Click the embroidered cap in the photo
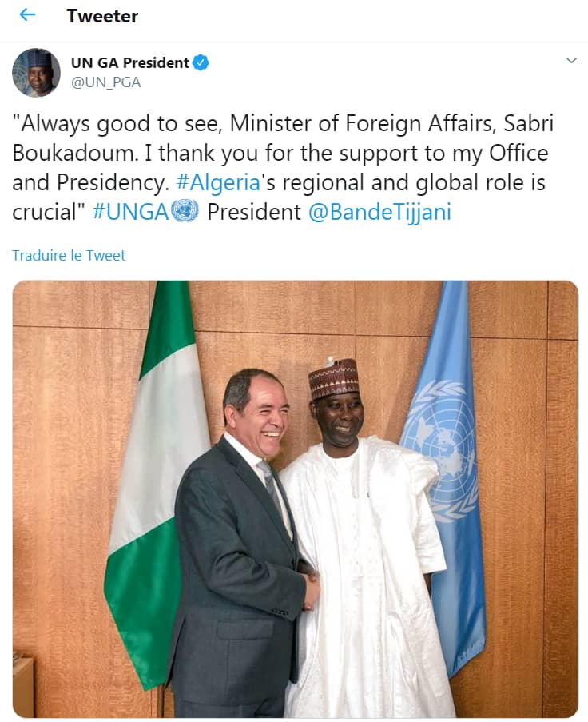Screen dimensions: 588x722 click(333, 378)
